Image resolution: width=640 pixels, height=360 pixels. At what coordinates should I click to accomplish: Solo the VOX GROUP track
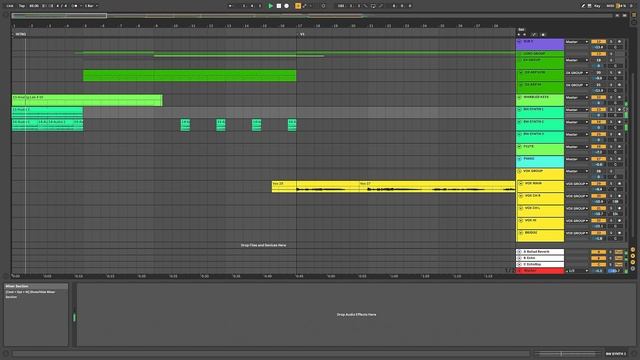click(611, 171)
